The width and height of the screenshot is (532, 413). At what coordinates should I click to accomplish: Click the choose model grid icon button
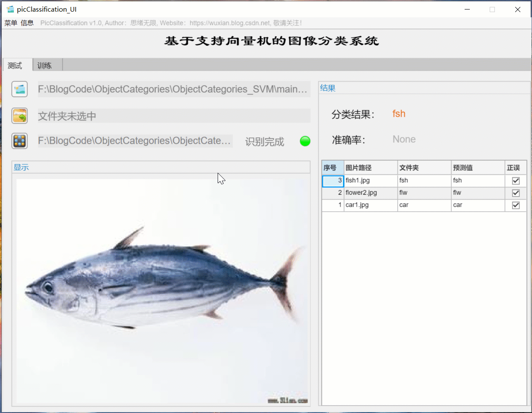[x=20, y=141]
